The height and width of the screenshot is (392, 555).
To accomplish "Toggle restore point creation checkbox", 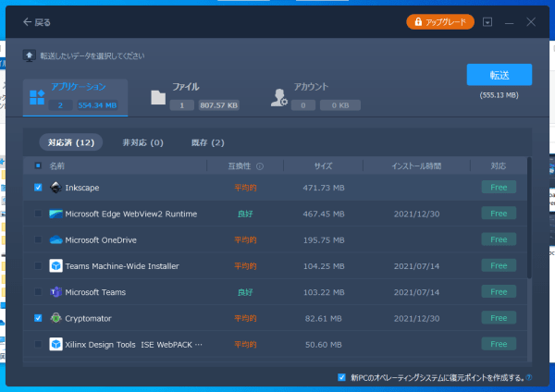I will (x=341, y=377).
